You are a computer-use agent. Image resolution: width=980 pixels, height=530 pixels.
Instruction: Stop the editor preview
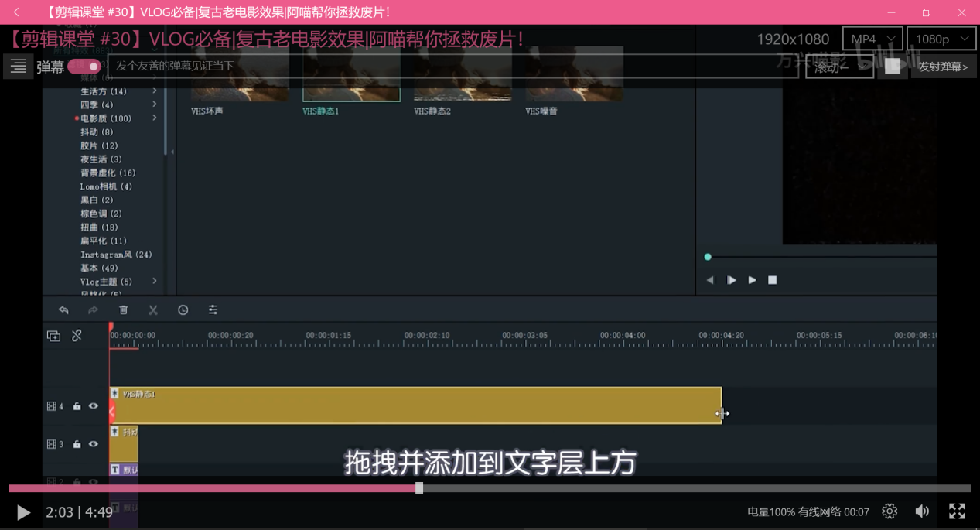[772, 280]
